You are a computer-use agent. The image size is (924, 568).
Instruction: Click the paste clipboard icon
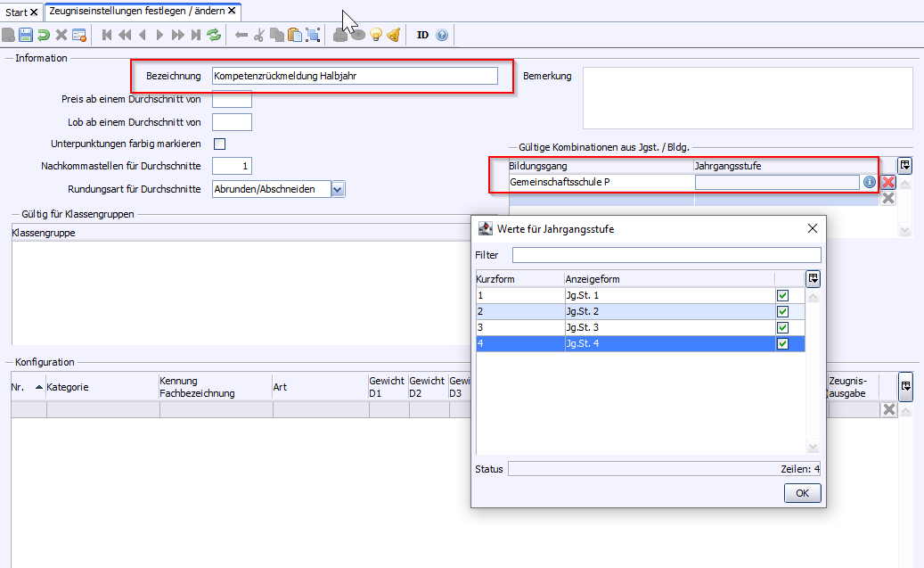294,35
